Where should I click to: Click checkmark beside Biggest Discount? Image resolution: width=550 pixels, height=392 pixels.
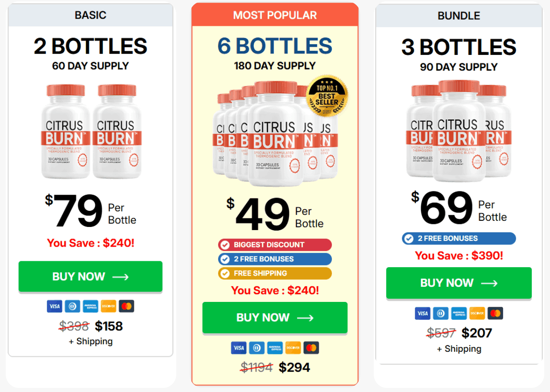(x=225, y=245)
